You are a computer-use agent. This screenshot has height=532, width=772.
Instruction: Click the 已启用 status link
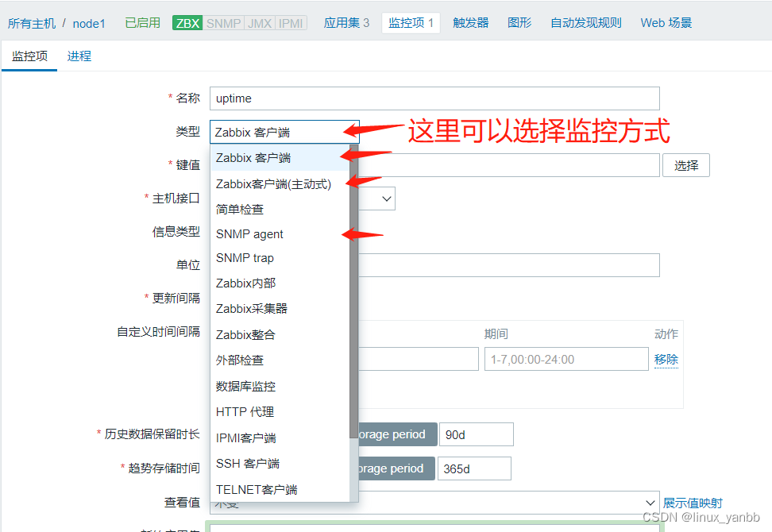[142, 23]
